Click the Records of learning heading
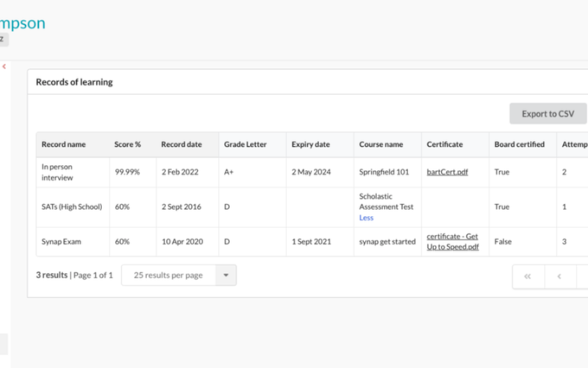This screenshot has width=588, height=368. [x=74, y=82]
